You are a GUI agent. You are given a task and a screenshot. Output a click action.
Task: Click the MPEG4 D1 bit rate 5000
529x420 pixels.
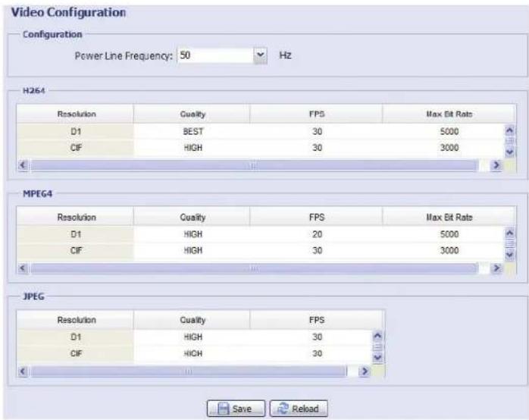tap(449, 234)
